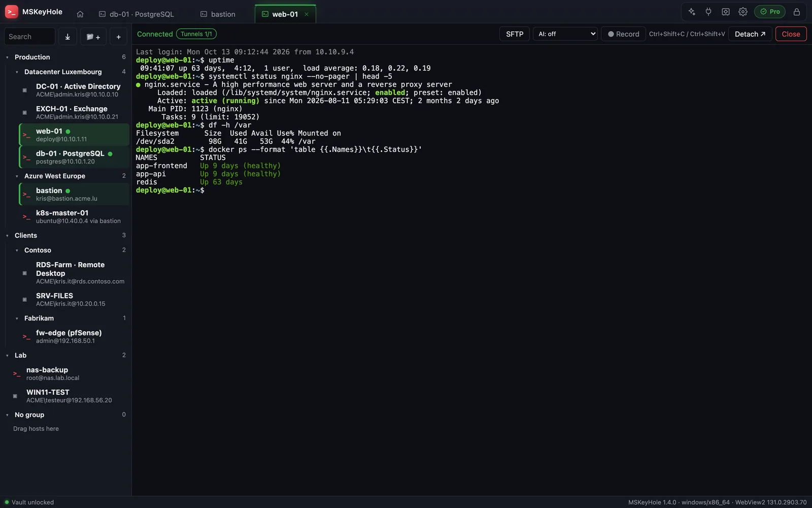
Task: Open the vault safe icon
Action: (726, 12)
